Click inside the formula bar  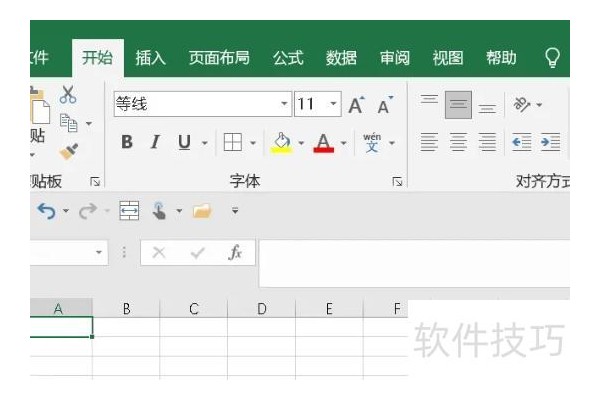[415, 263]
